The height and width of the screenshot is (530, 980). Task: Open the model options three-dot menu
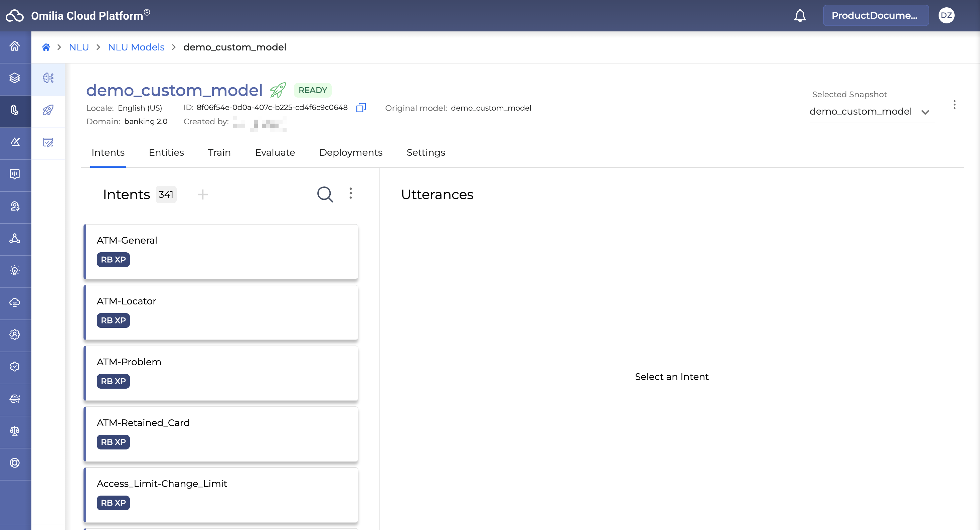coord(954,105)
